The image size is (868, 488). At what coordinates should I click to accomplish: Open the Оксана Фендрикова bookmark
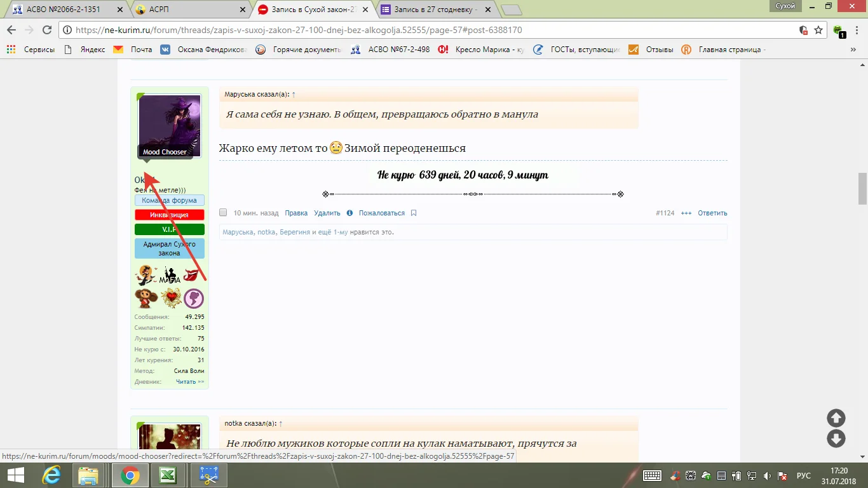coord(203,50)
